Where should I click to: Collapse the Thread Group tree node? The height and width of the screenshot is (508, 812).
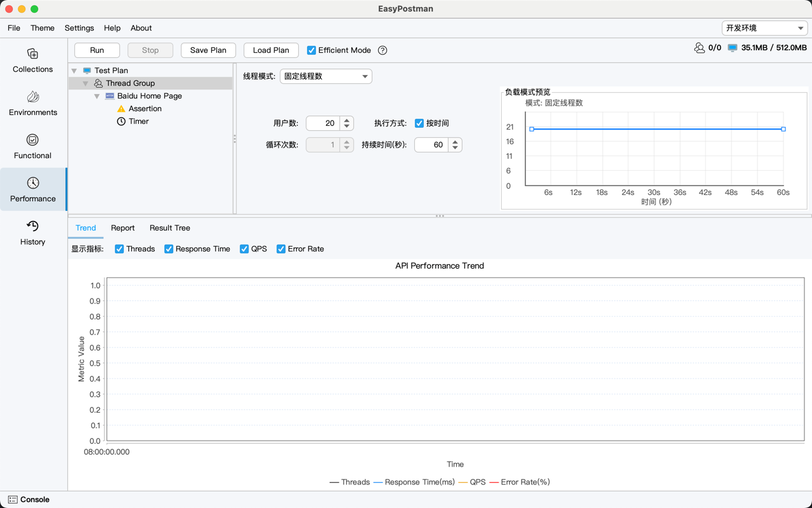tap(86, 83)
